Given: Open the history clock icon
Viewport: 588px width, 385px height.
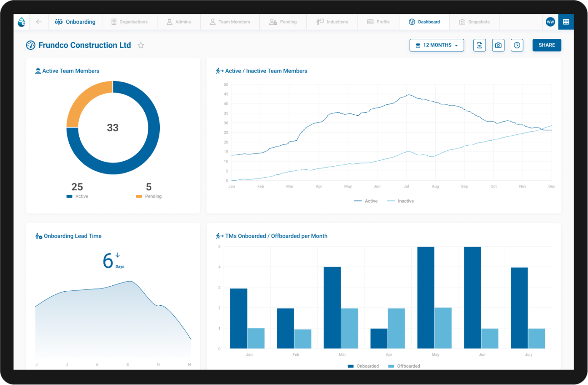Looking at the screenshot, I should (x=517, y=45).
